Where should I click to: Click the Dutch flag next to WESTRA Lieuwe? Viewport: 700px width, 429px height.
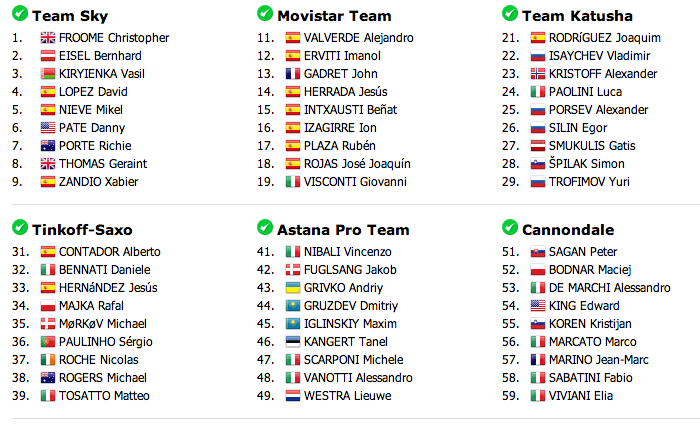(293, 396)
